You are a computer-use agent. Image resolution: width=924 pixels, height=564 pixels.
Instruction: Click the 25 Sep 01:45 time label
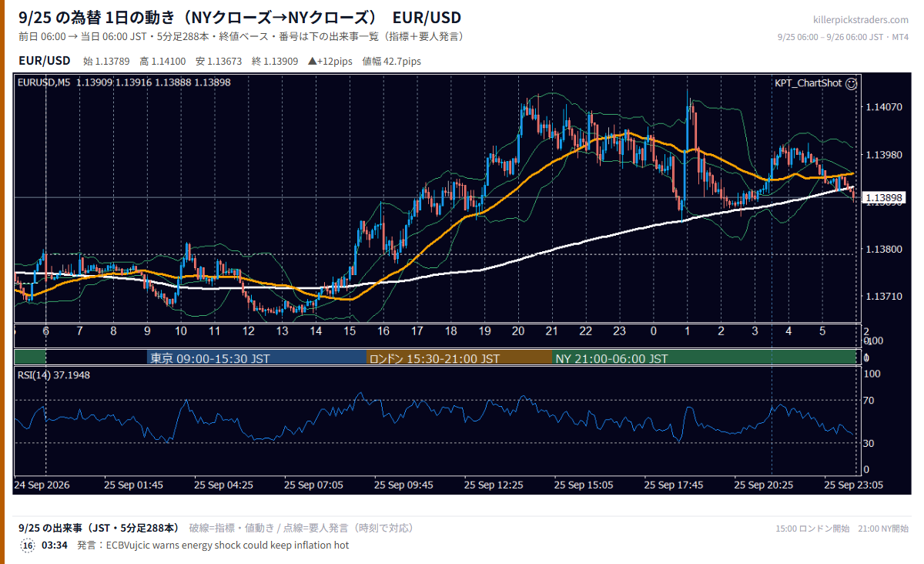coord(133,485)
